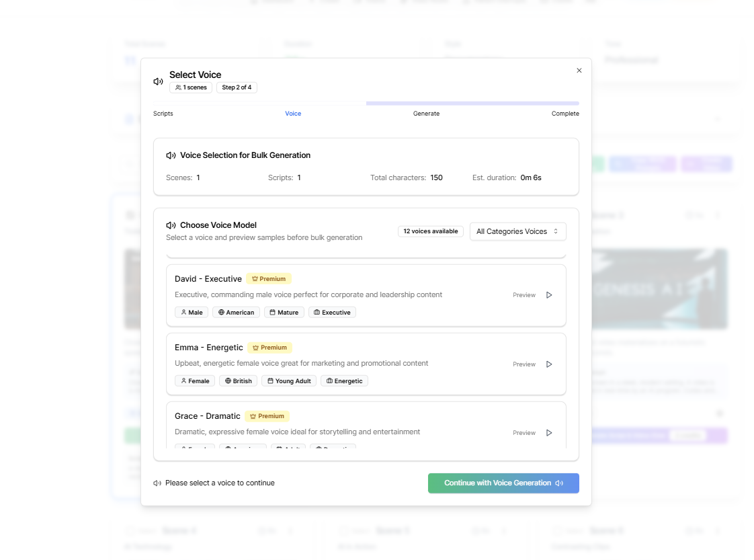The width and height of the screenshot is (754, 560).
Task: Click the 12 voices available badge
Action: click(x=430, y=231)
